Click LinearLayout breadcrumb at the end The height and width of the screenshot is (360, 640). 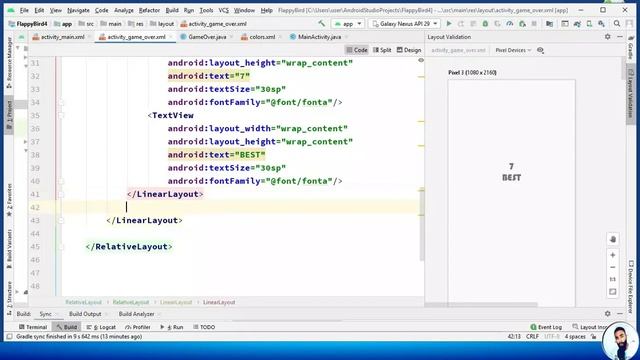pos(219,302)
